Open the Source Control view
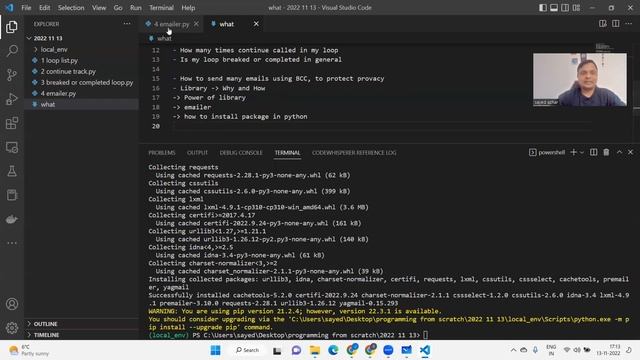 click(12, 75)
